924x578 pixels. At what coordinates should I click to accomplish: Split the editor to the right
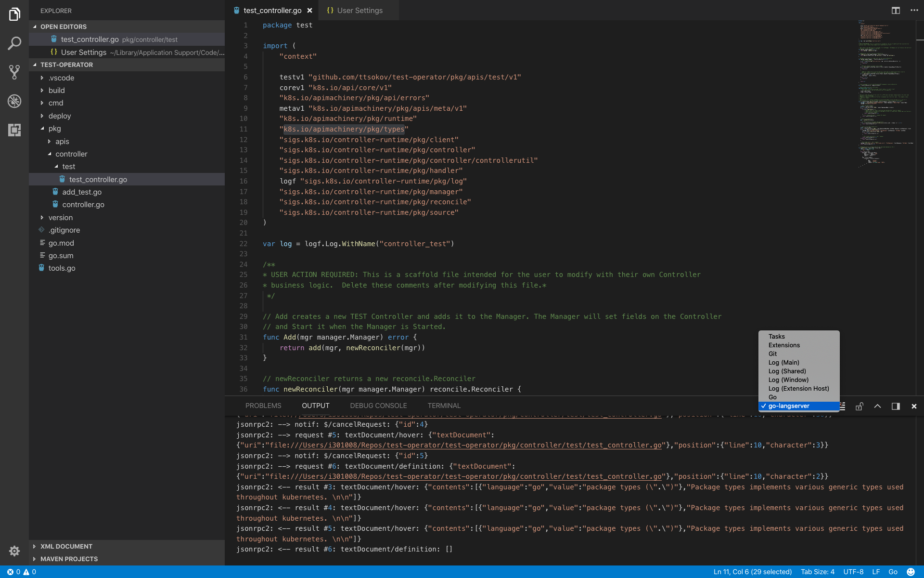[896, 10]
